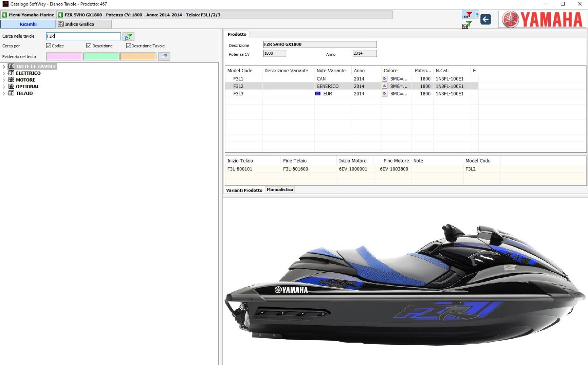Viewport: 588px width, 365px height.
Task: Select the ELETTRICO tree item
Action: (28, 73)
